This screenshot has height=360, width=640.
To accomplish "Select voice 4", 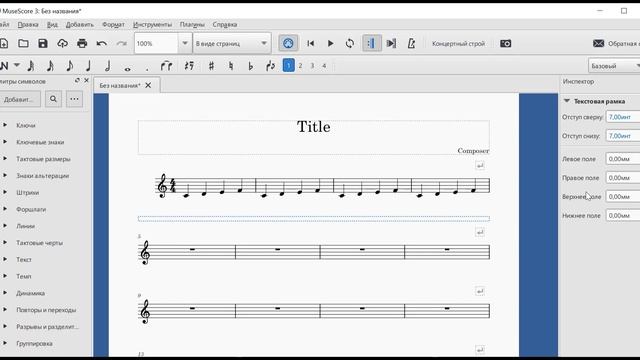I will pos(324,66).
